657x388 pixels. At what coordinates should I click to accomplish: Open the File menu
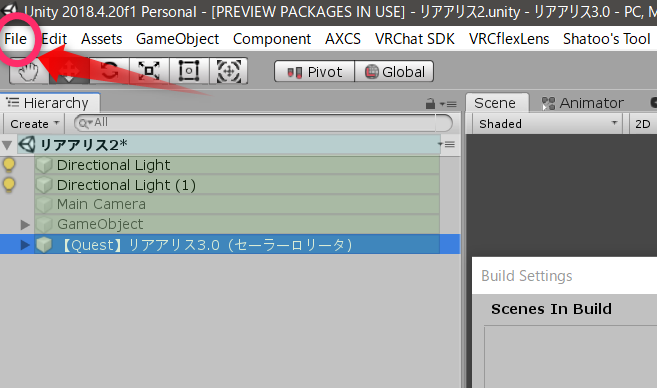[x=16, y=39]
